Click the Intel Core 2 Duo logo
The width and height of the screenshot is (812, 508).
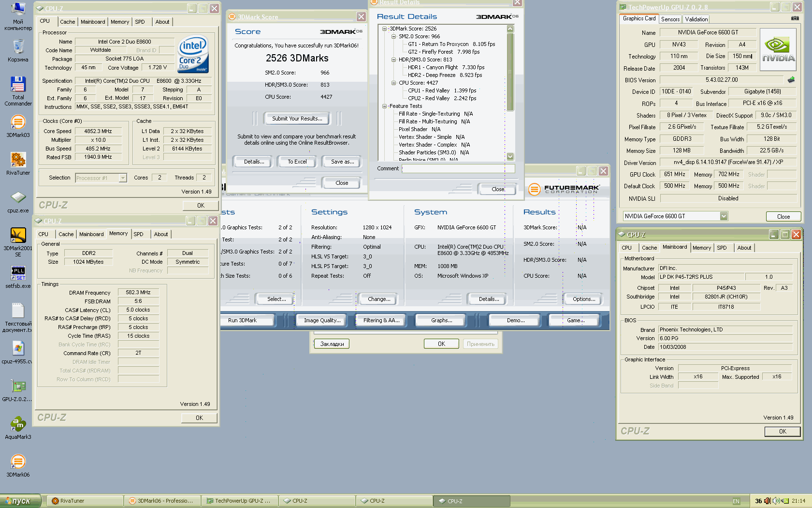pos(193,54)
